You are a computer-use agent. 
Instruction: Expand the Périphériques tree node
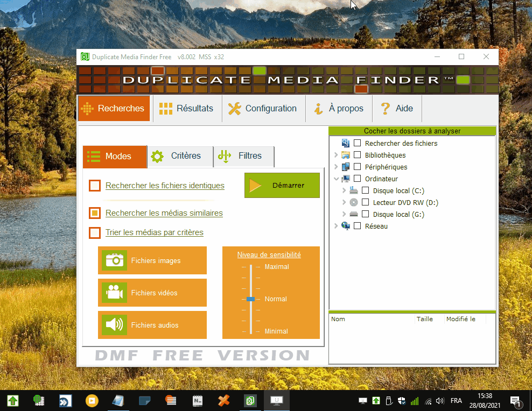point(336,167)
